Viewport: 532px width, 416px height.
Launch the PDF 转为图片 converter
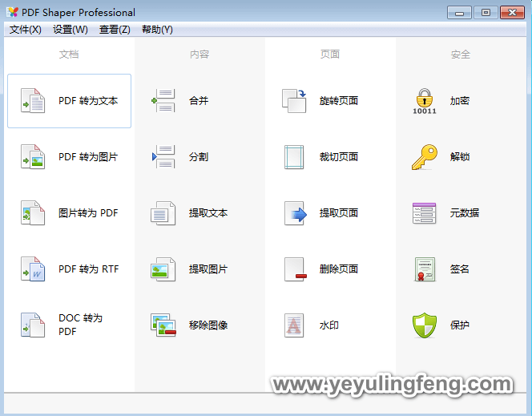click(69, 157)
